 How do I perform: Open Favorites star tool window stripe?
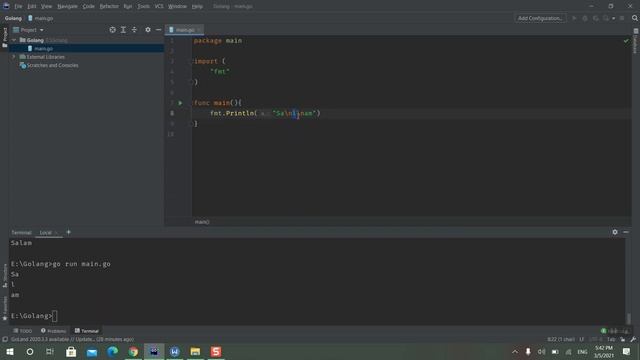(4, 309)
